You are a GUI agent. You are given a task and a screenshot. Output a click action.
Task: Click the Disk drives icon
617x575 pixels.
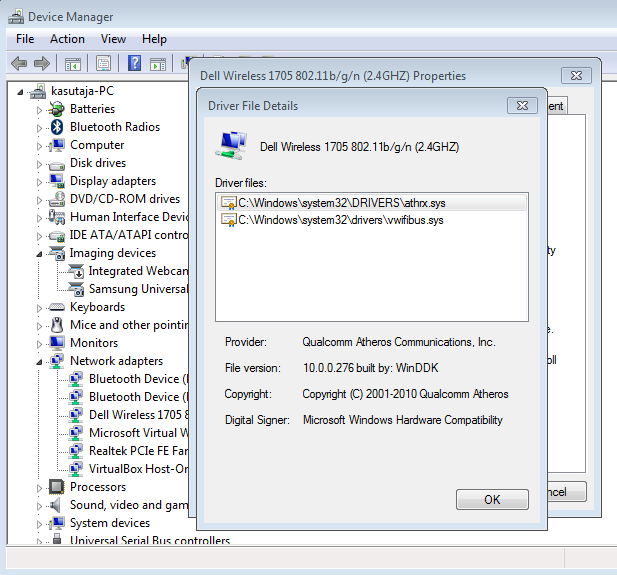click(x=57, y=165)
